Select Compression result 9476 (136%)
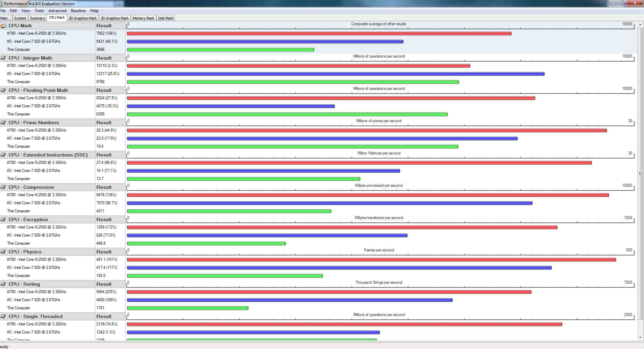644x349 pixels. 106,195
